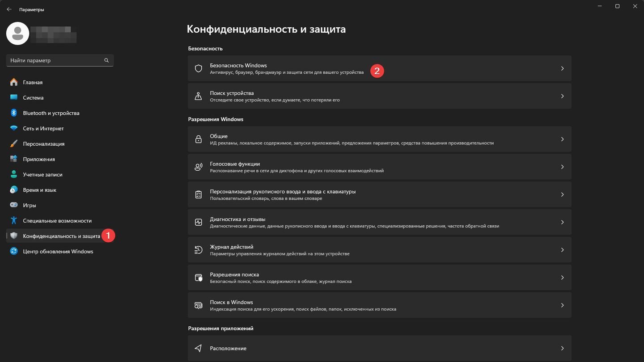
Task: Click the chevron on the Разрешения поиска row
Action: [x=562, y=278]
